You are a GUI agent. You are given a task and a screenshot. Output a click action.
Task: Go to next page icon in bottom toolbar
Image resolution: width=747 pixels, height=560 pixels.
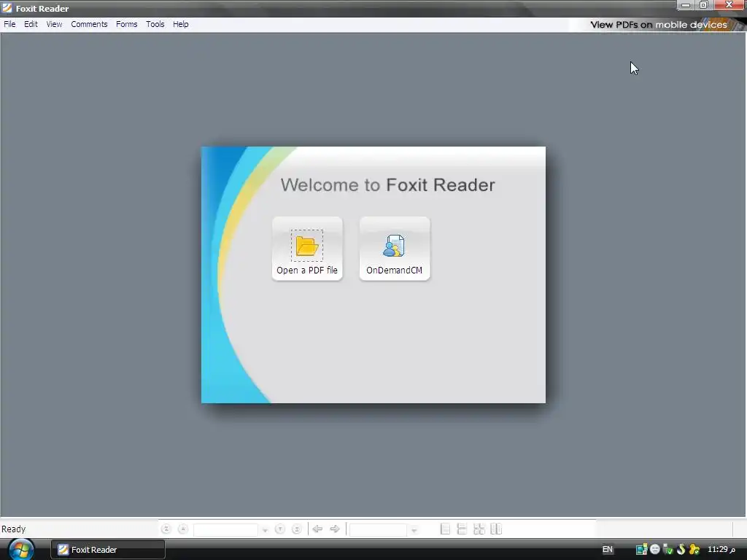(x=280, y=529)
